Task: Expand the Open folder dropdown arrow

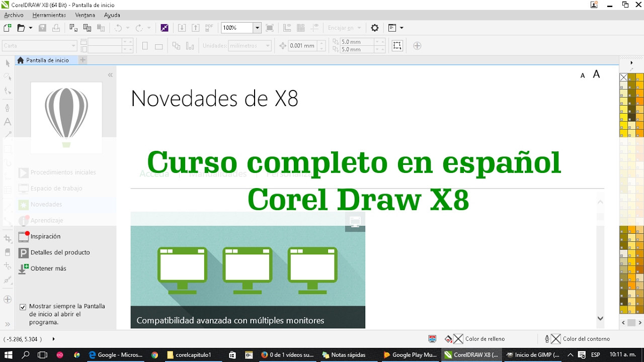Action: 31,28
